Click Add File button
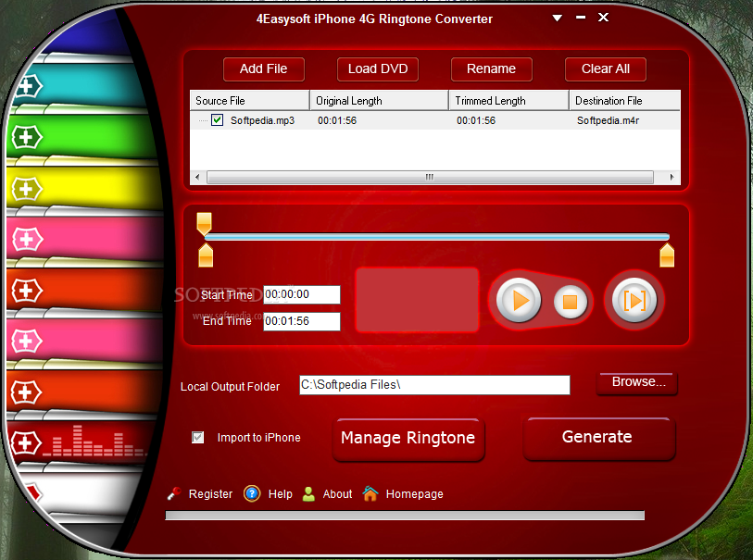The height and width of the screenshot is (560, 753). (x=264, y=69)
